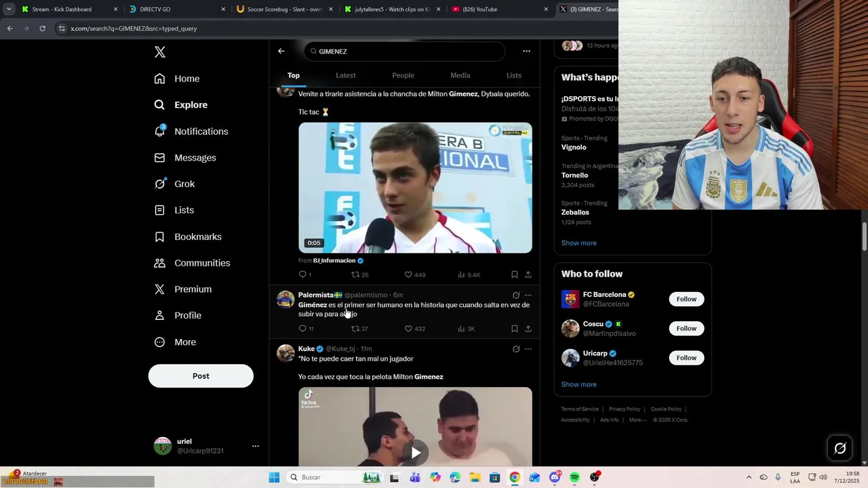View analytics of post with 9.4K views

click(469, 274)
